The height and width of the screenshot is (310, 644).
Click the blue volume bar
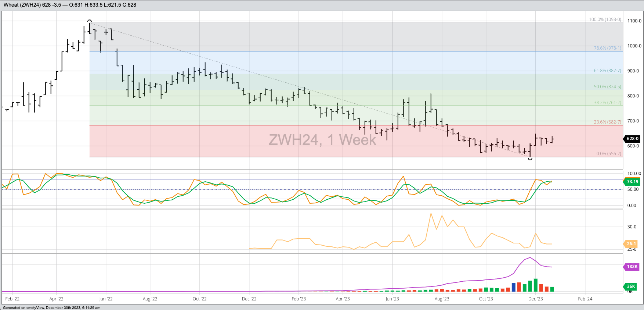pyautogui.click(x=514, y=287)
